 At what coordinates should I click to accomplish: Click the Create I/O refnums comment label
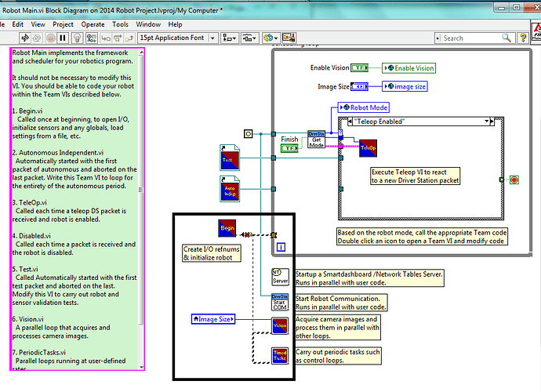point(212,253)
